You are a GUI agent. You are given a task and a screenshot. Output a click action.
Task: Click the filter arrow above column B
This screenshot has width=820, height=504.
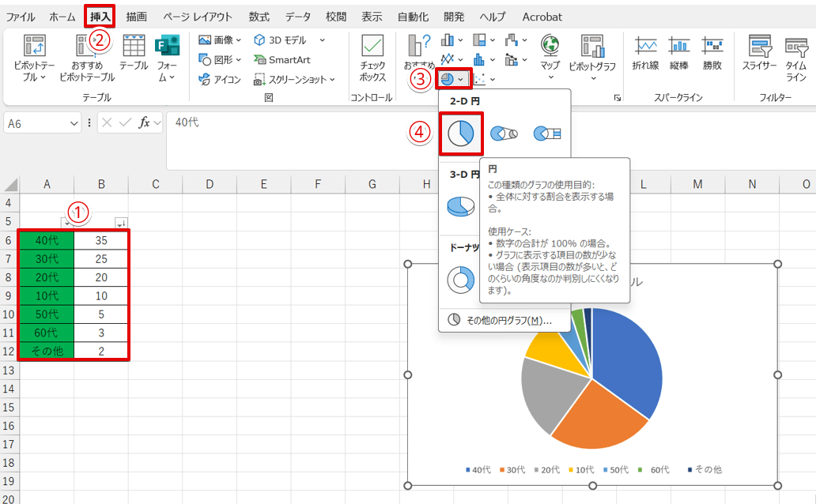tap(121, 223)
